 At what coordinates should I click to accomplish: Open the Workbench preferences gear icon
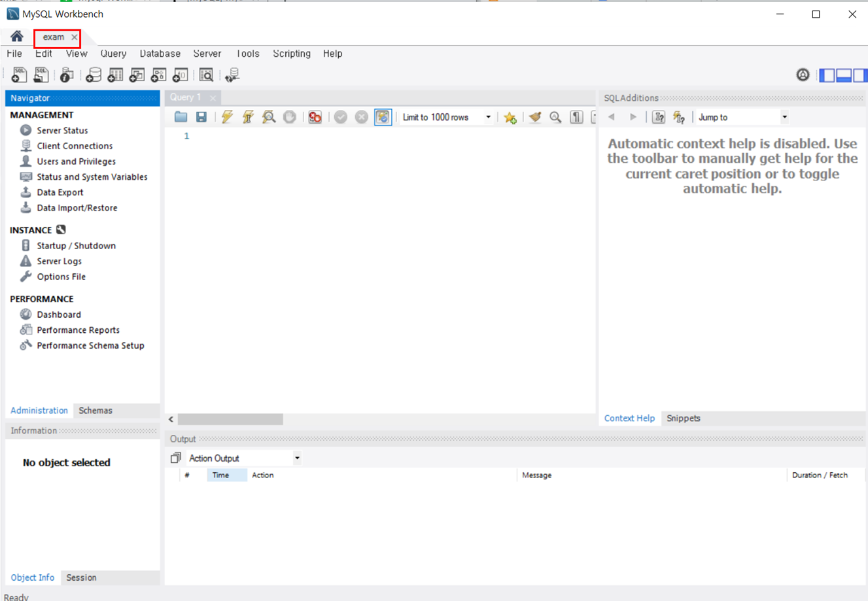point(803,75)
